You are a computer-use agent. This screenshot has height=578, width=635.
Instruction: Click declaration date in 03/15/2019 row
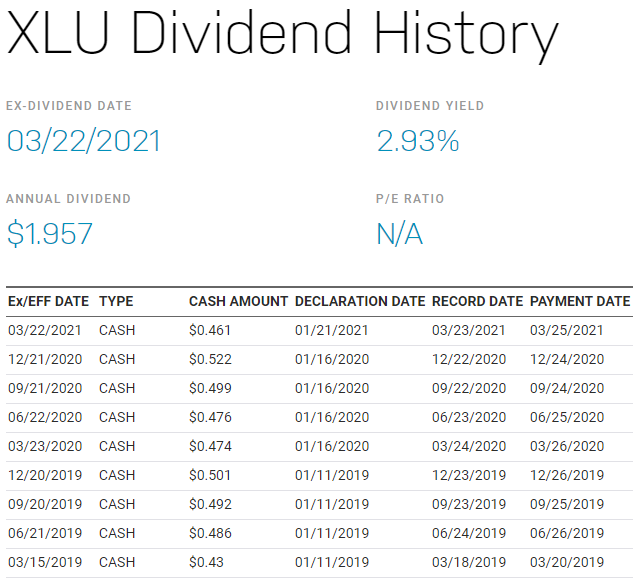(x=332, y=562)
